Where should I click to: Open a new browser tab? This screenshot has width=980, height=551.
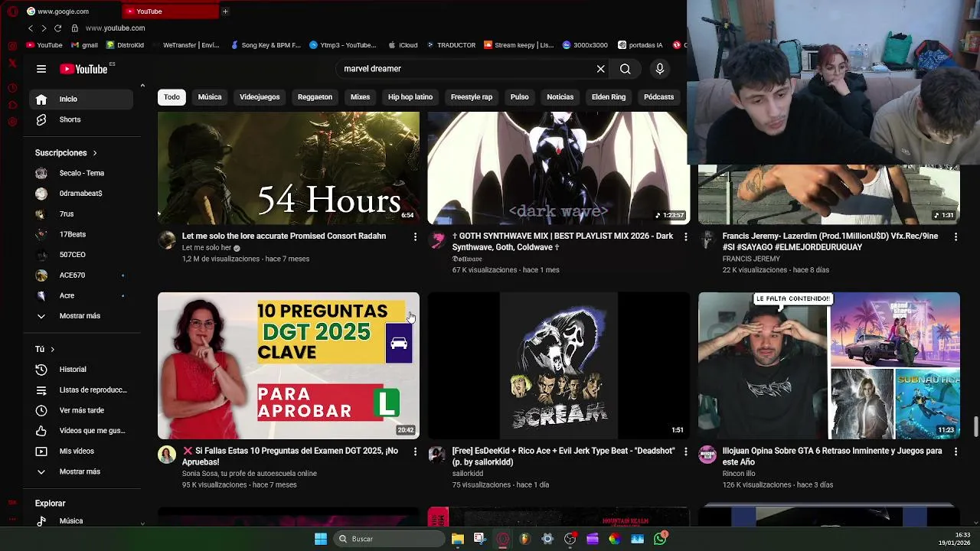(x=225, y=11)
